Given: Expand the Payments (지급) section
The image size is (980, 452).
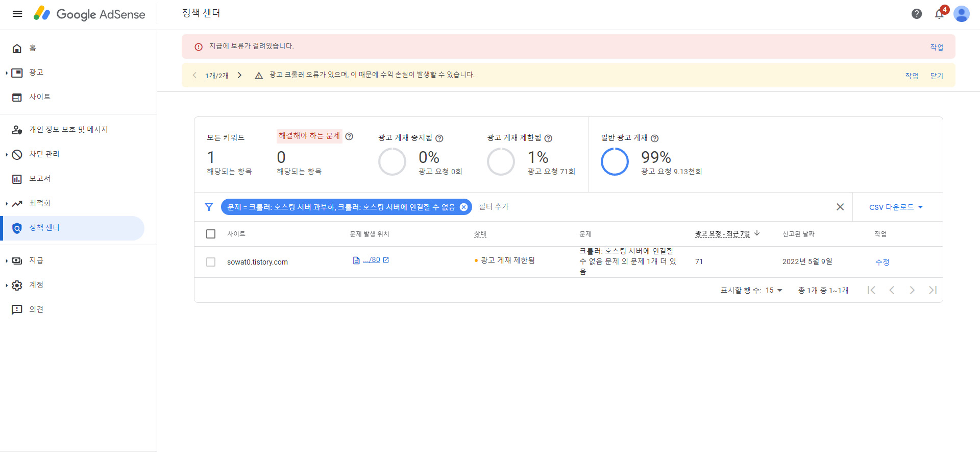Looking at the screenshot, I should click(x=7, y=261).
